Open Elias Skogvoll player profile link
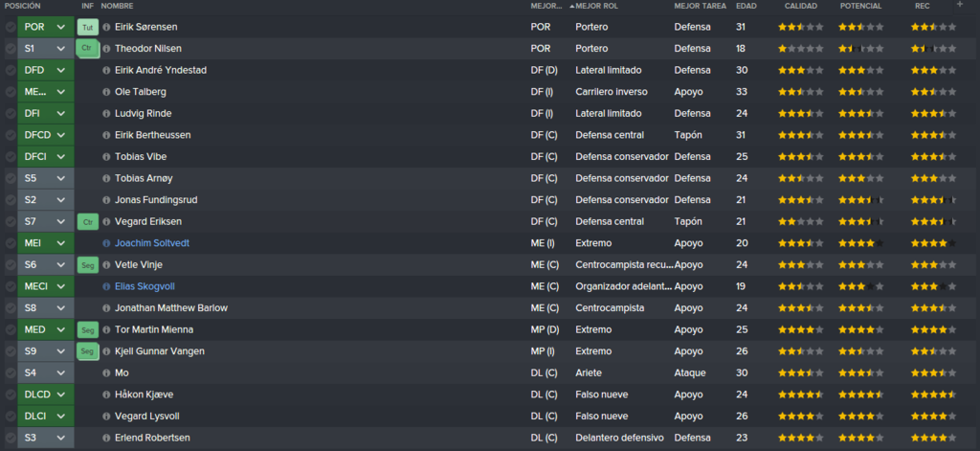The height and width of the screenshot is (451, 980). (145, 286)
